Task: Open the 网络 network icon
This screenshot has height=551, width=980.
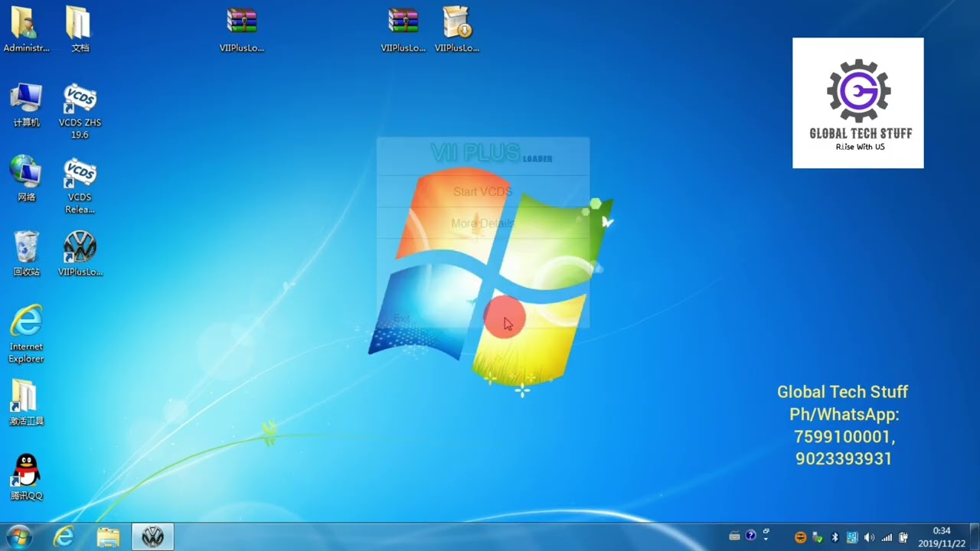Action: point(26,179)
